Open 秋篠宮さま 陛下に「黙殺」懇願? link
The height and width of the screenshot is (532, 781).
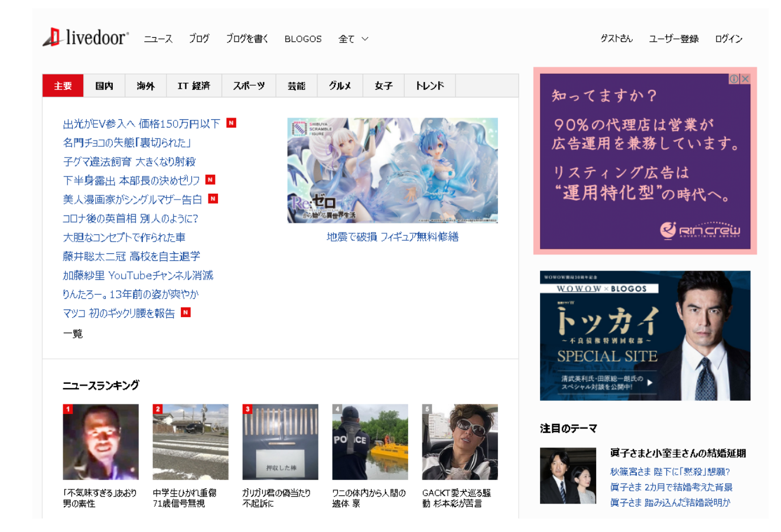pos(670,472)
